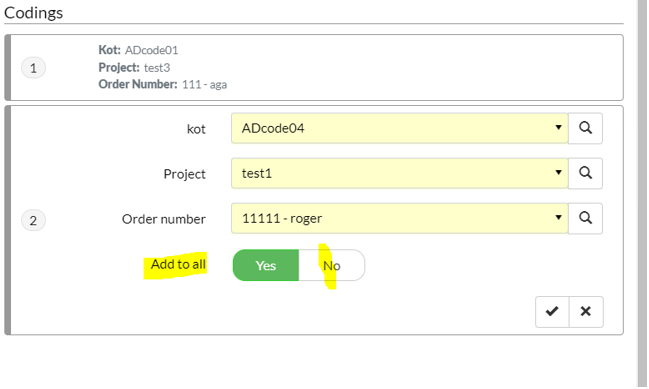Click the highlighted Add to all label
Screen dimensions: 649x389
coord(178,264)
